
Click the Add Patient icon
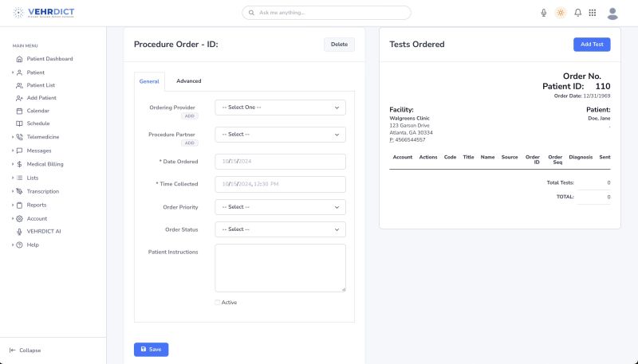pos(19,98)
